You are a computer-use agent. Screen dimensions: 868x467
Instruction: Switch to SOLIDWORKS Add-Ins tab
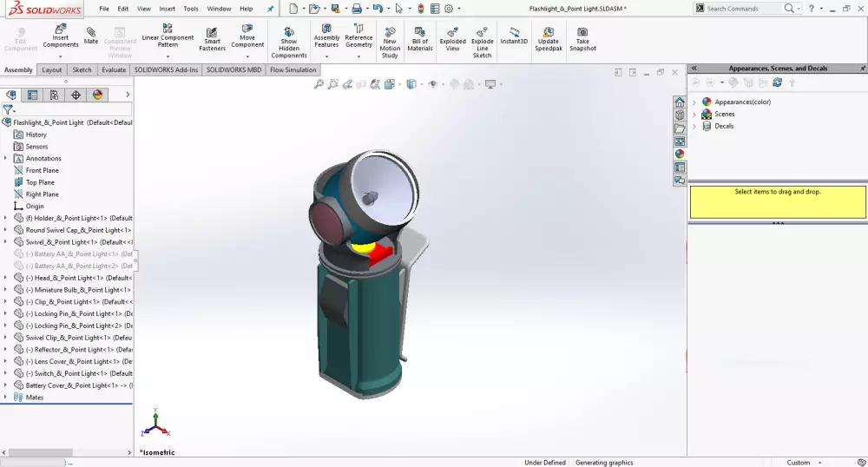click(x=166, y=69)
